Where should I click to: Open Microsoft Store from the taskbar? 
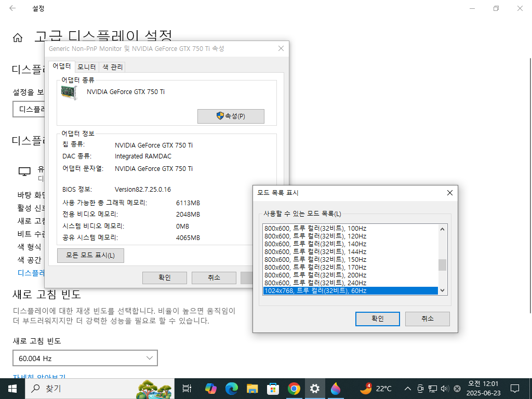(273, 389)
